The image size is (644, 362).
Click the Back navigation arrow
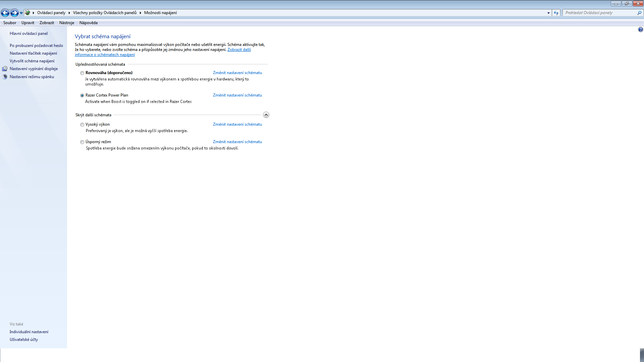tap(5, 13)
